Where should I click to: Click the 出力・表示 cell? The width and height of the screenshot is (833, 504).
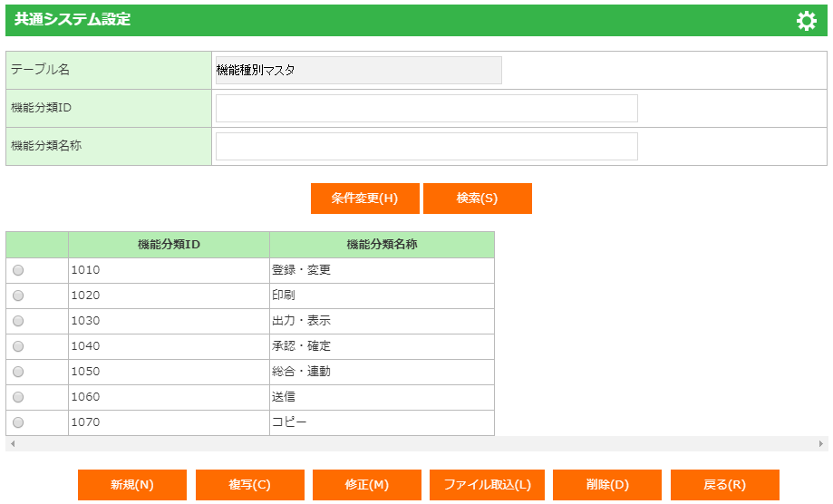click(382, 321)
